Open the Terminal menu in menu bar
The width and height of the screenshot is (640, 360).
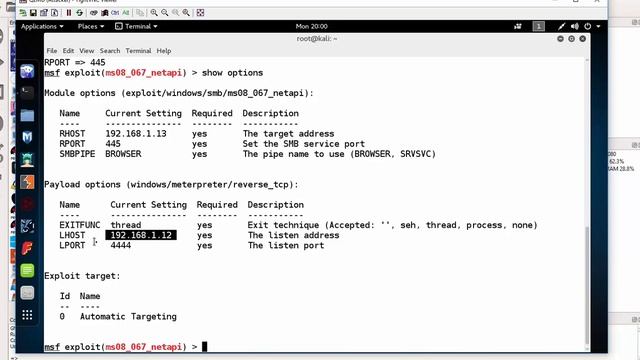click(x=138, y=51)
